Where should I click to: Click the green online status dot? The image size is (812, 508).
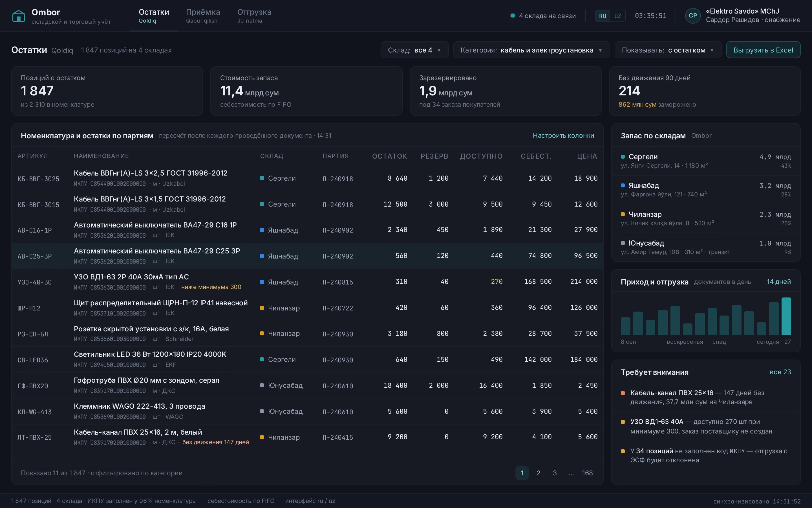point(513,16)
